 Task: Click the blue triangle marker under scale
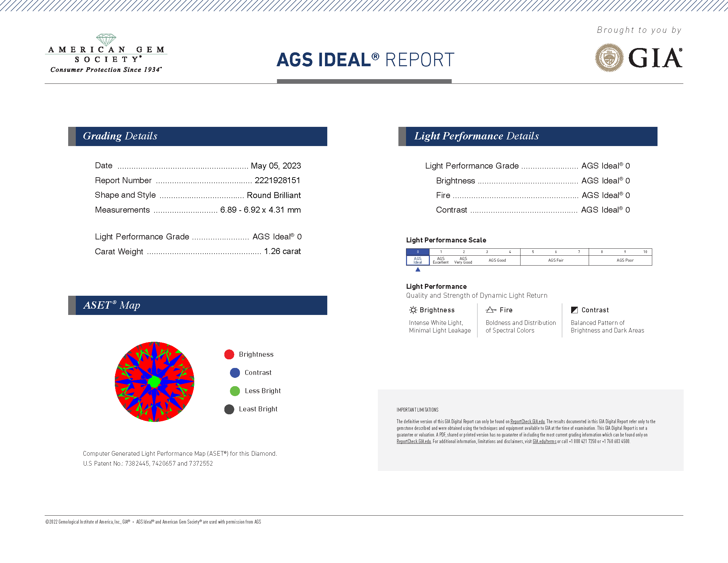click(418, 270)
